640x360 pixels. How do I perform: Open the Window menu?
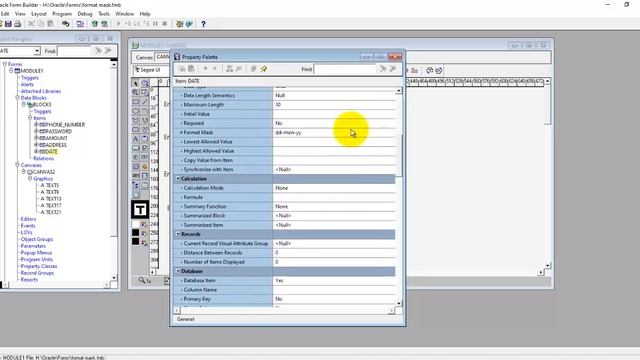coord(124,13)
